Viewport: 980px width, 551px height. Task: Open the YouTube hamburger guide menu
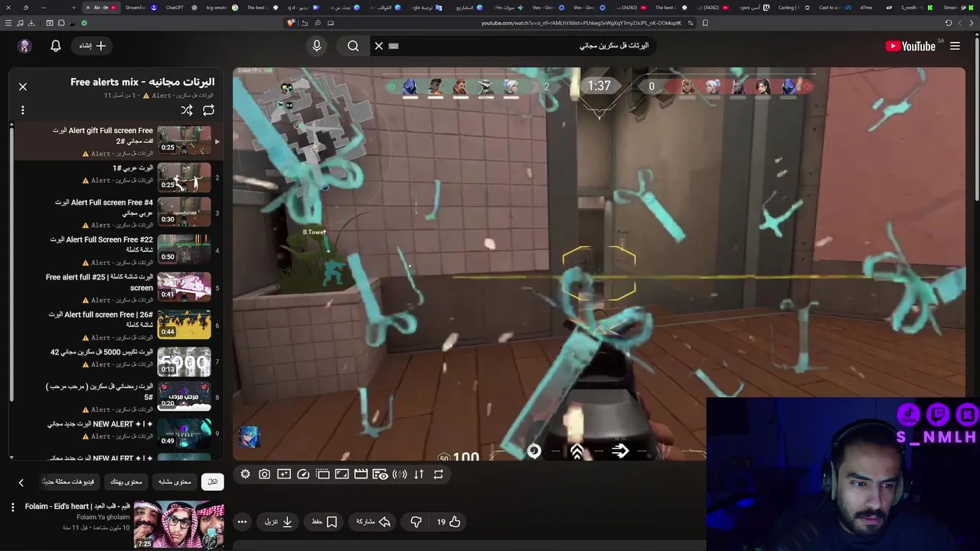point(955,46)
